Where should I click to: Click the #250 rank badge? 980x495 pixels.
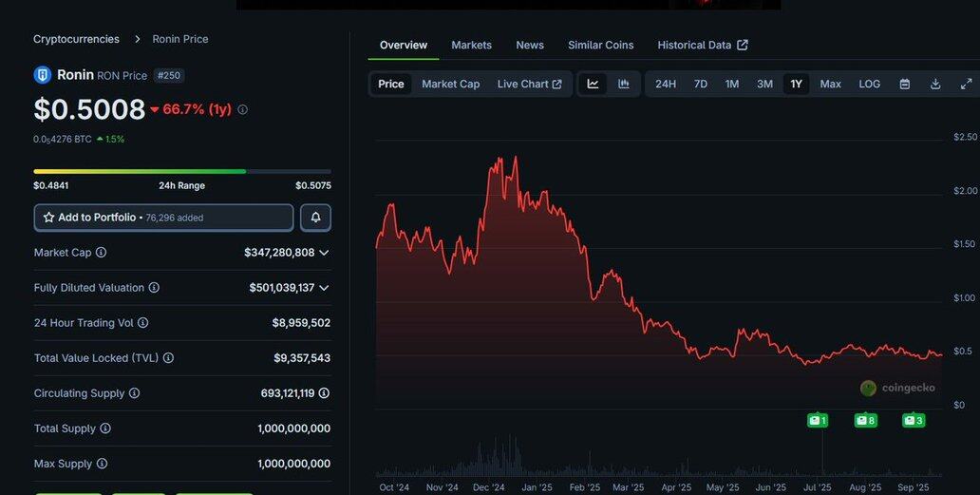[169, 76]
